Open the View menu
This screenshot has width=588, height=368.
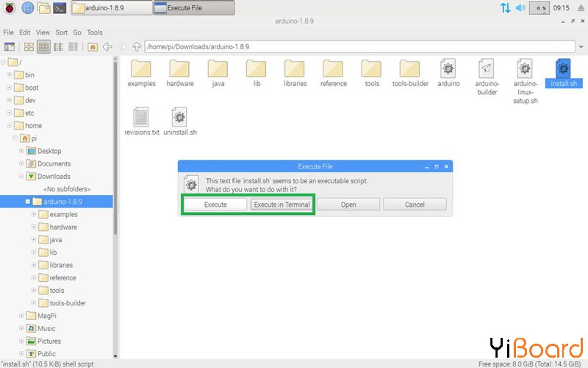pyautogui.click(x=43, y=32)
